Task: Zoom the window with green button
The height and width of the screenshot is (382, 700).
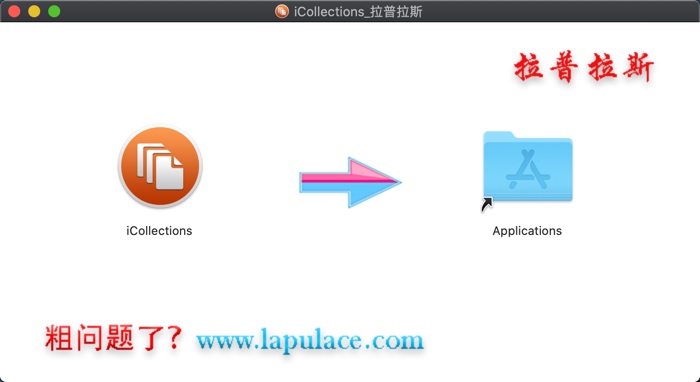Action: (54, 11)
